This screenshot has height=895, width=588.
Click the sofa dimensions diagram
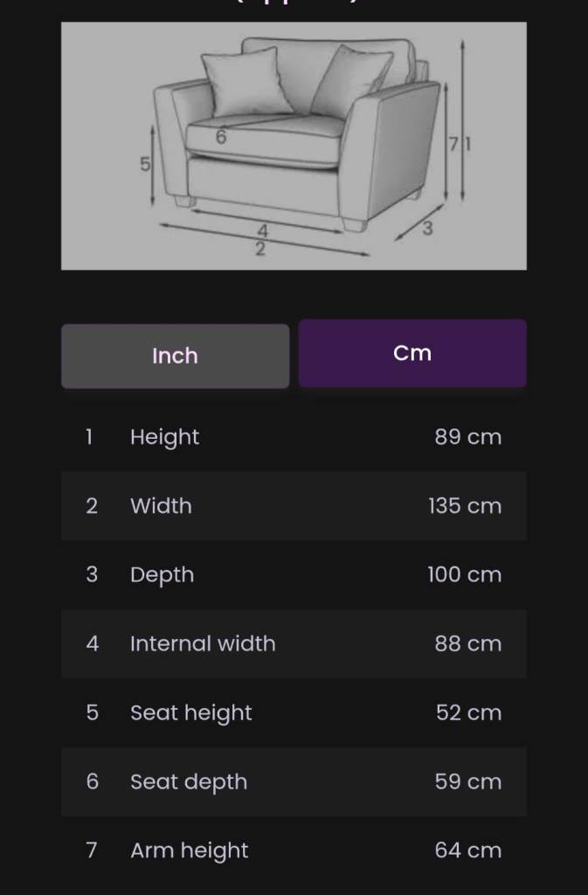294,146
